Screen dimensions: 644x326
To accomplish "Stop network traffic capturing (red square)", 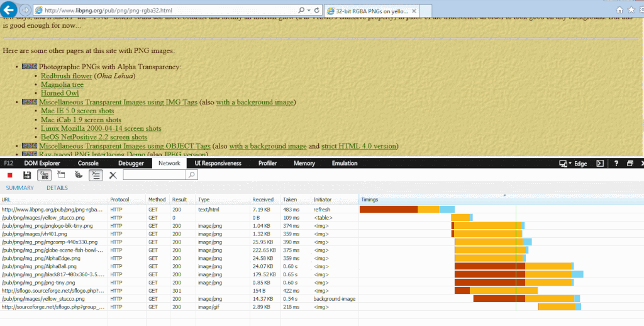I will pos(10,175).
